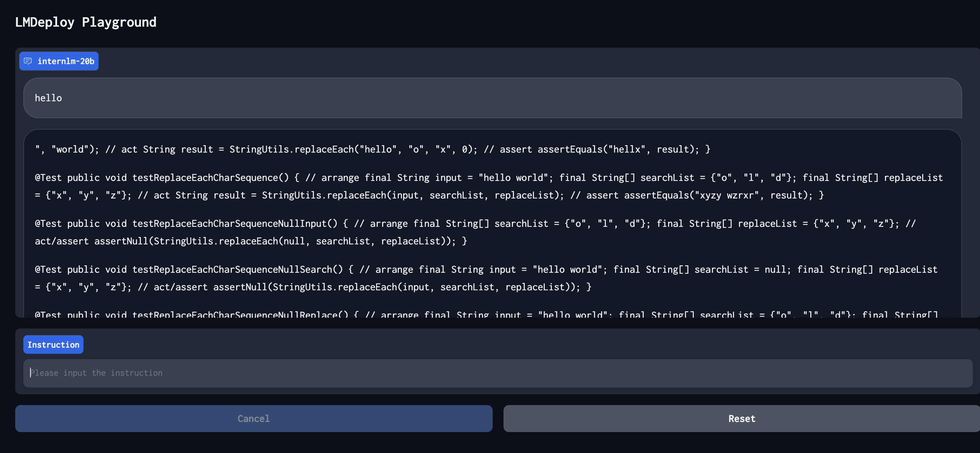This screenshot has width=980, height=453.
Task: Click Cancel to stop generation
Action: click(253, 419)
